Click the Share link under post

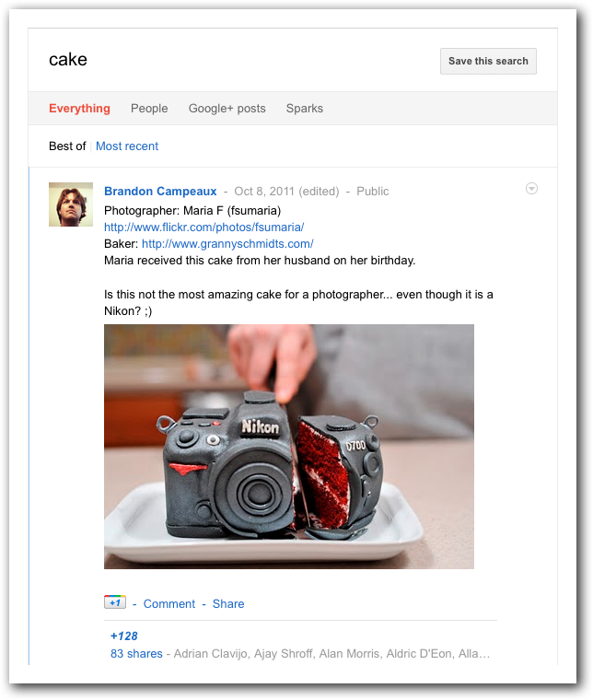228,604
